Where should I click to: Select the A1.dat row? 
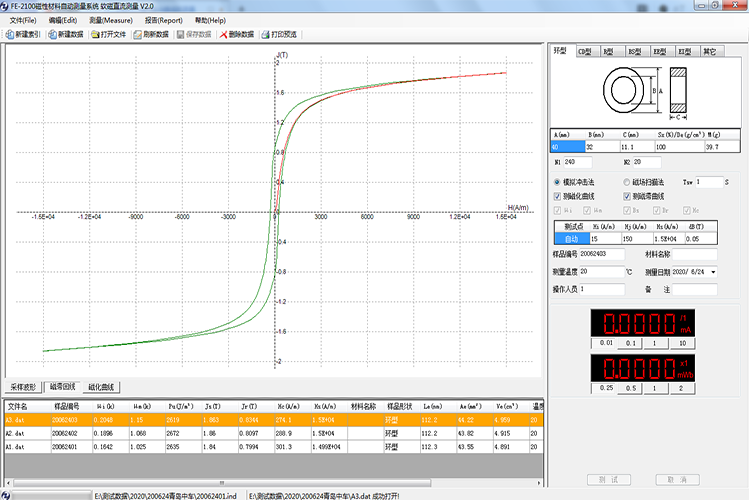(274, 447)
